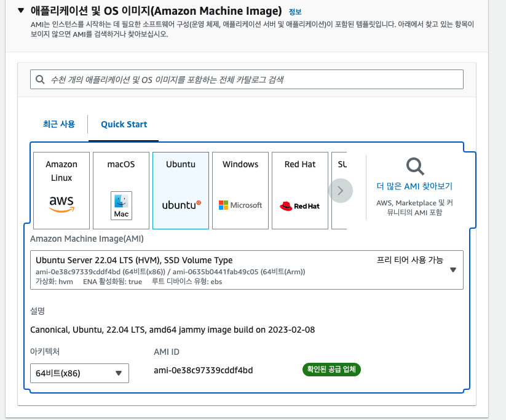Screen dimensions: 506x420
Task: Click the 설명 label
Action: coord(38,311)
